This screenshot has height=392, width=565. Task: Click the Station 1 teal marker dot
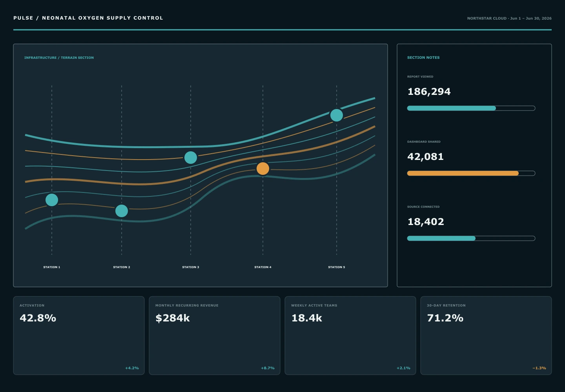pos(52,200)
